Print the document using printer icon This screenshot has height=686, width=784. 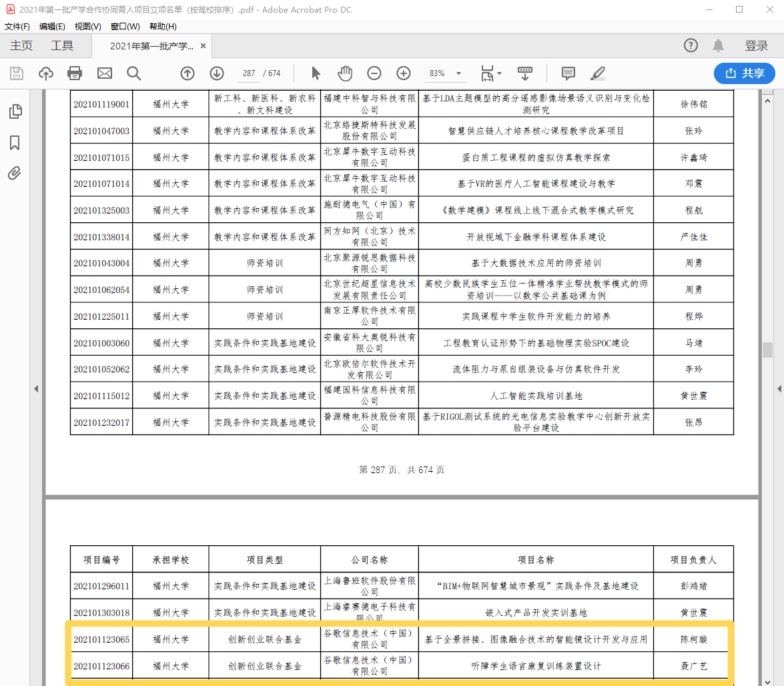75,73
